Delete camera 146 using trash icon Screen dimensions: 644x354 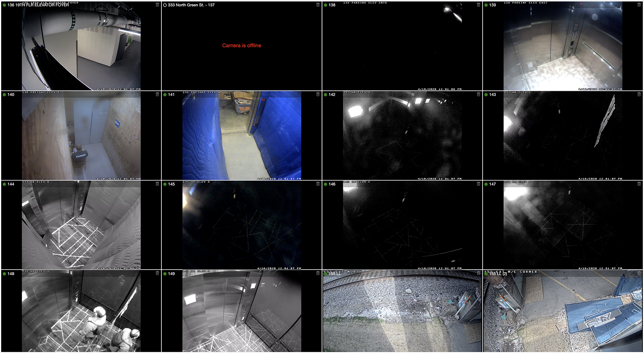click(479, 184)
